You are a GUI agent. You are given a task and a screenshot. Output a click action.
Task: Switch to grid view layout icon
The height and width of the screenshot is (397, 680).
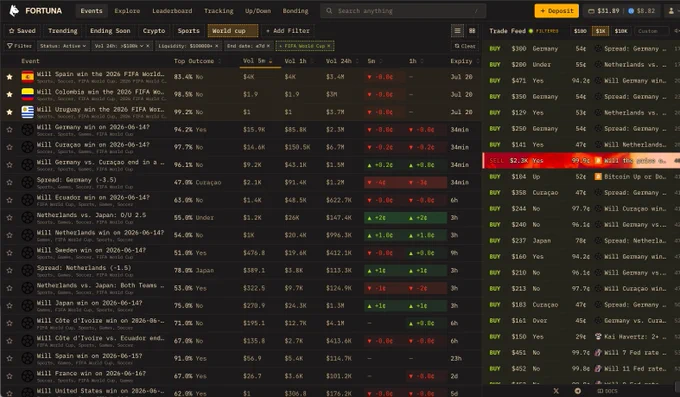(x=472, y=31)
